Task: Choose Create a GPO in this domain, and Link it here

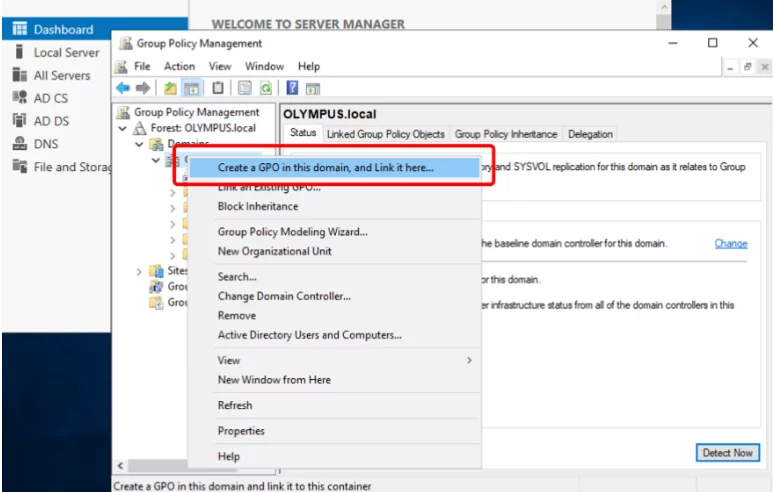Action: (x=334, y=168)
